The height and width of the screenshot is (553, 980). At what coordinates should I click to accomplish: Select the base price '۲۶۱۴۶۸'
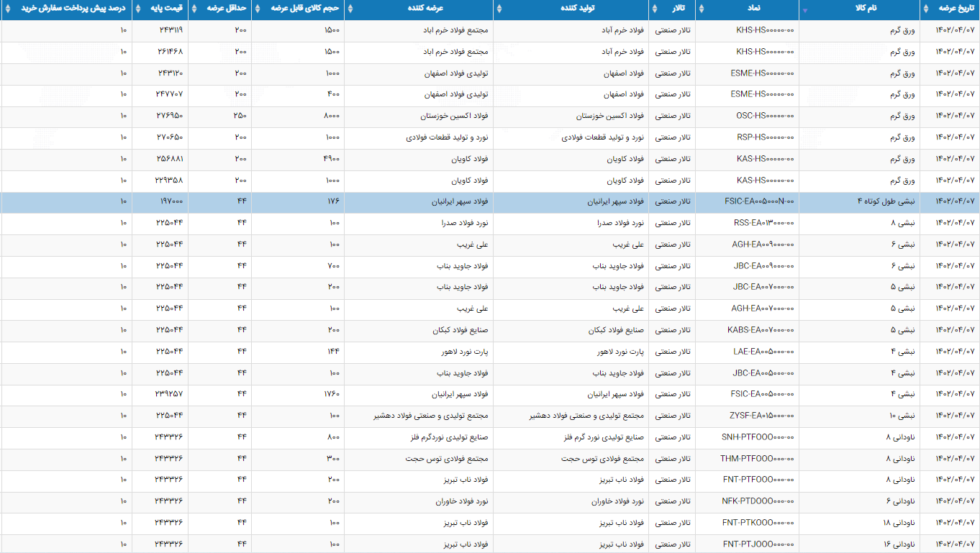click(169, 52)
